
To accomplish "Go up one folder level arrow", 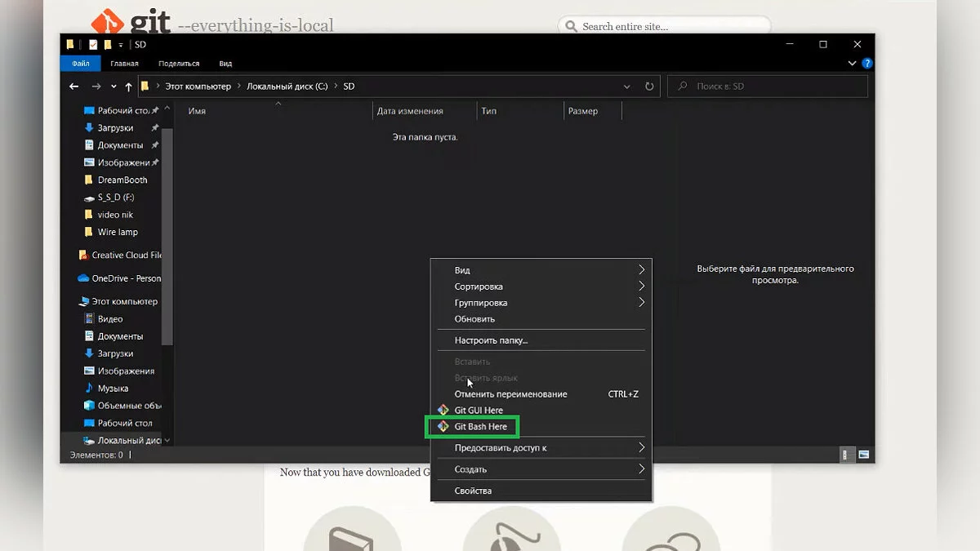I will (128, 87).
